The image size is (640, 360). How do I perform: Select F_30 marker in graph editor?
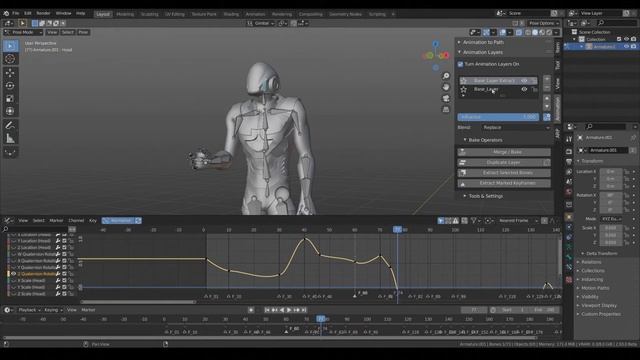pos(284,296)
